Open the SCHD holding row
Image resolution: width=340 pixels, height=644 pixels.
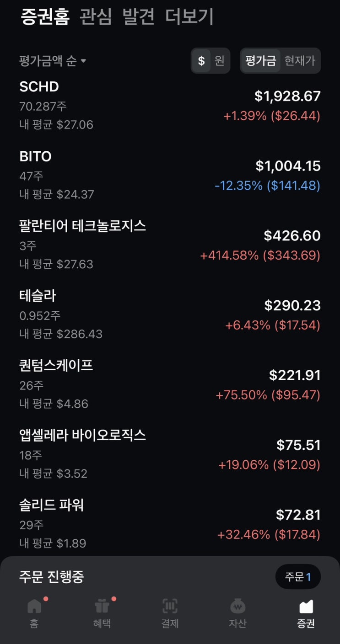point(169,106)
